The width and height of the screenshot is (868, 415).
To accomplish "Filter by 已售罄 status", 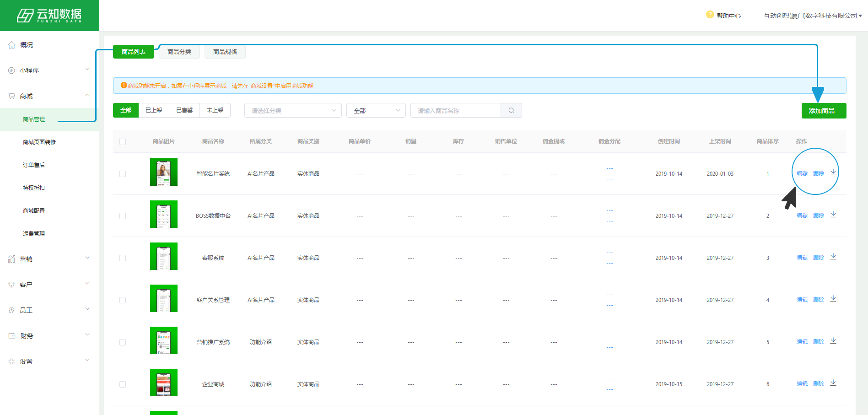I will pyautogui.click(x=184, y=110).
